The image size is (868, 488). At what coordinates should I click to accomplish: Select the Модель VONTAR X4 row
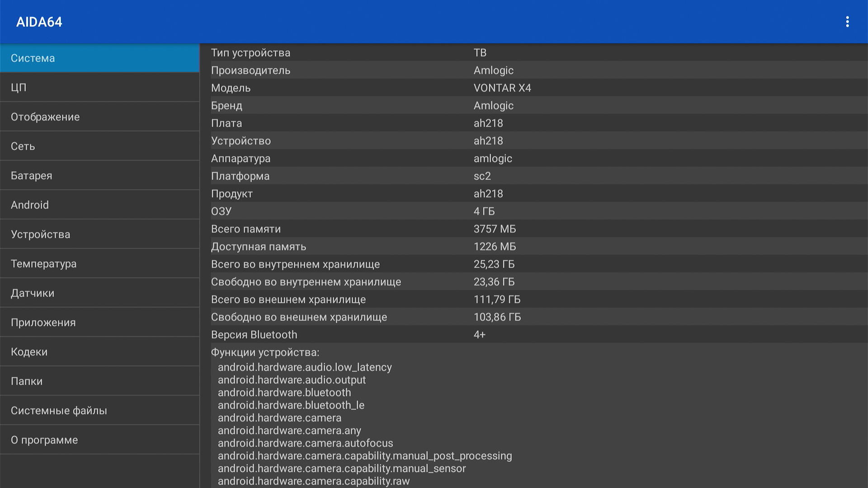(x=533, y=88)
